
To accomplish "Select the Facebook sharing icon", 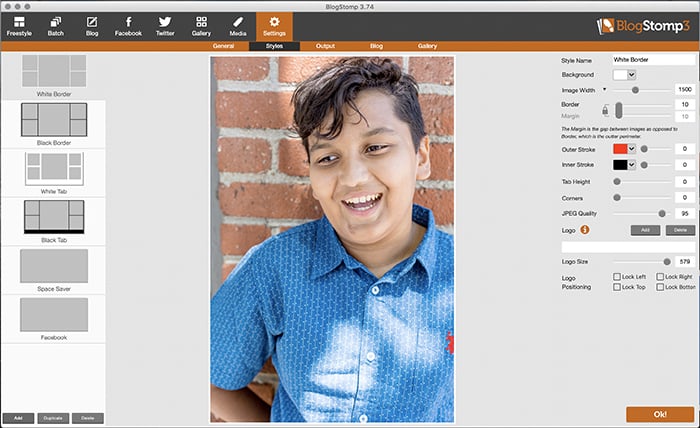I will click(128, 26).
